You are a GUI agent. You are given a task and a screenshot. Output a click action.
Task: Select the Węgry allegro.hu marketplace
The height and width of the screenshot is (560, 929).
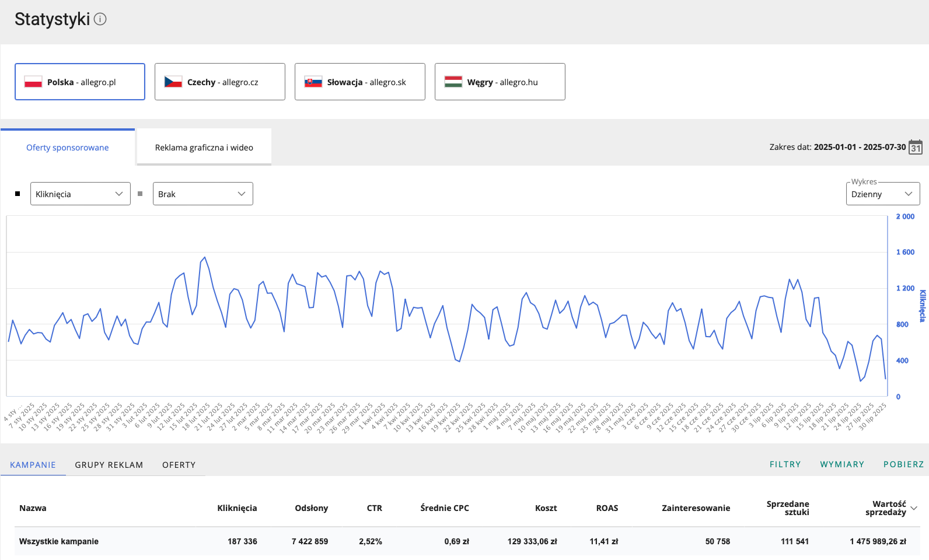(x=500, y=82)
